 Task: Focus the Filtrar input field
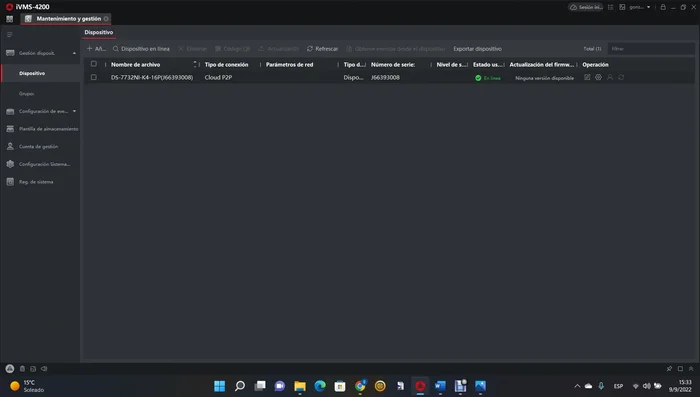(651, 49)
